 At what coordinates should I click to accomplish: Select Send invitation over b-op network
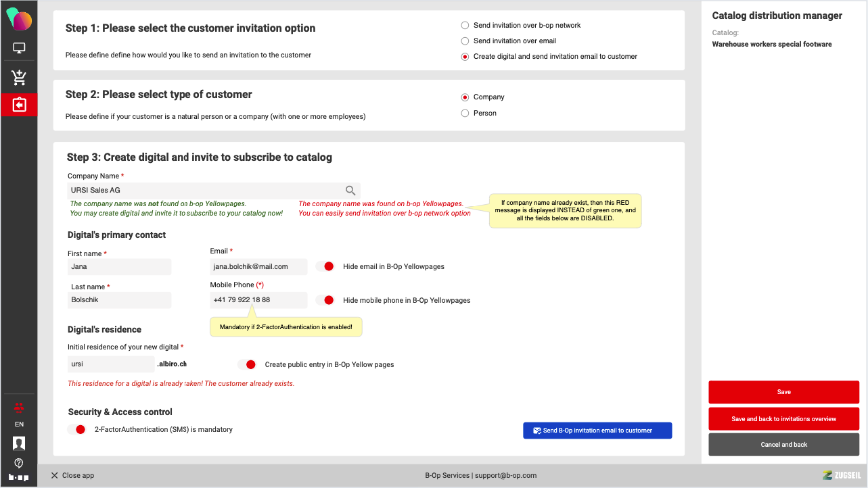click(465, 26)
